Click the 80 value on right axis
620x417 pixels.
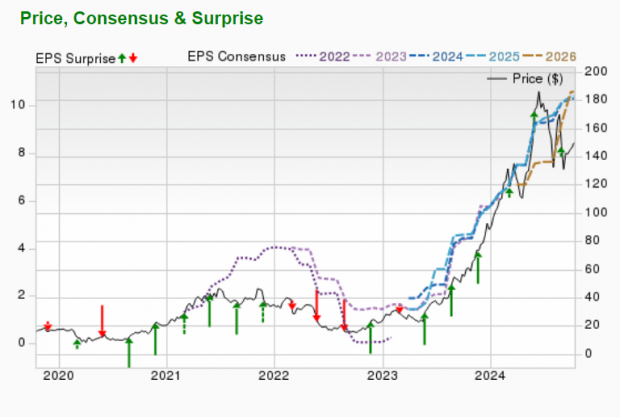point(592,240)
